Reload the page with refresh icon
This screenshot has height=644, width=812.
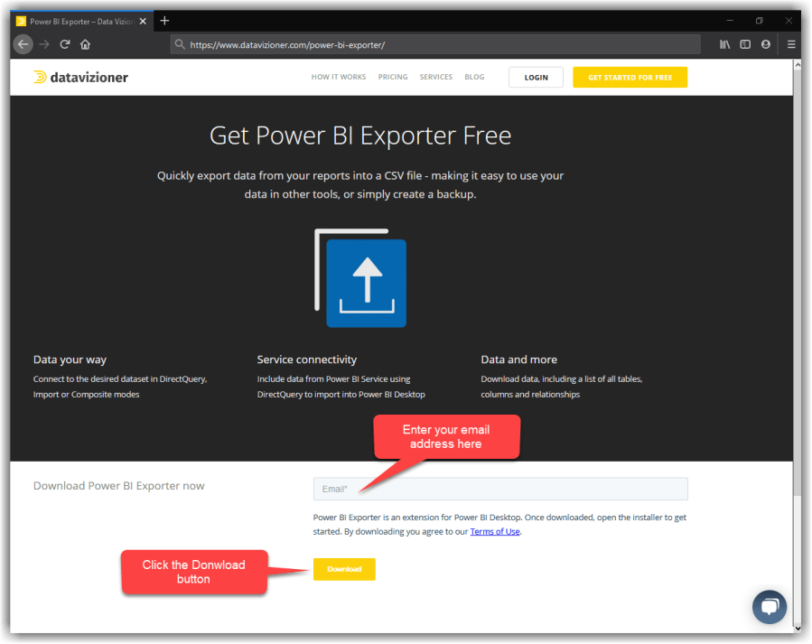pos(65,44)
